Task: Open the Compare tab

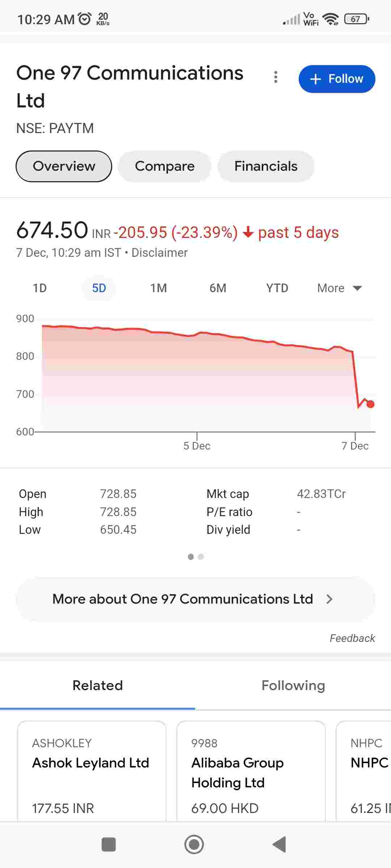Action: (165, 166)
